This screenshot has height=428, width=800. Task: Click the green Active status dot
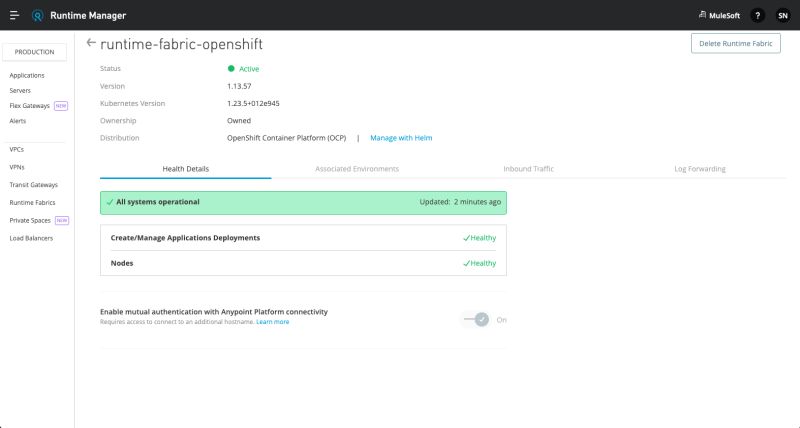click(231, 68)
